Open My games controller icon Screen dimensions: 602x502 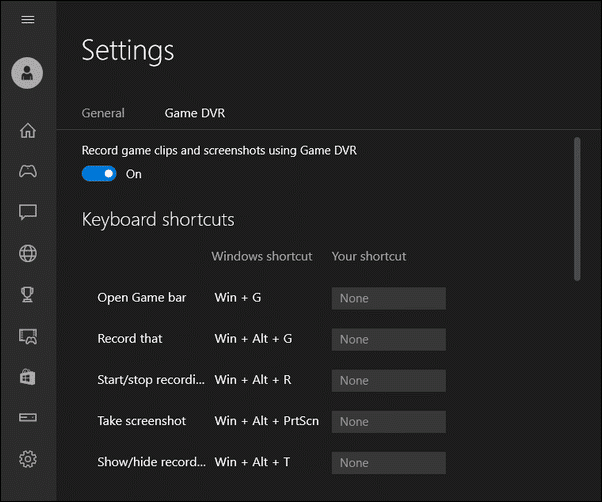pyautogui.click(x=28, y=171)
